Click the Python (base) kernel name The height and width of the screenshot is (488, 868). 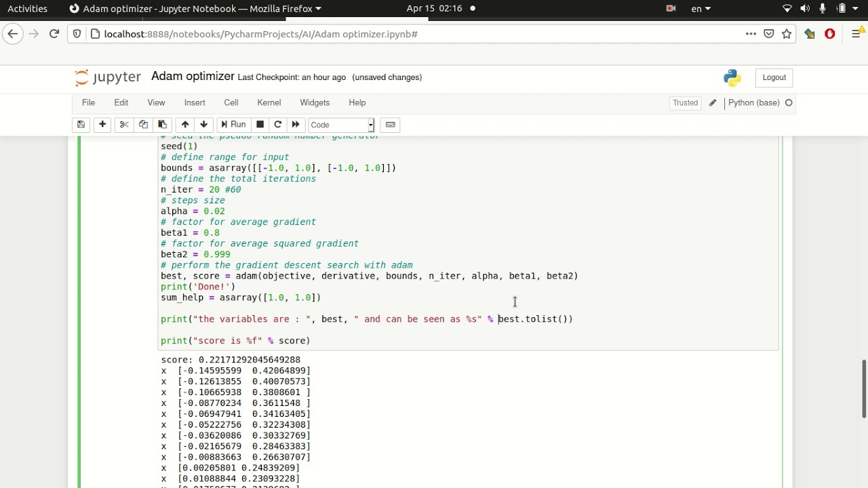coord(754,103)
